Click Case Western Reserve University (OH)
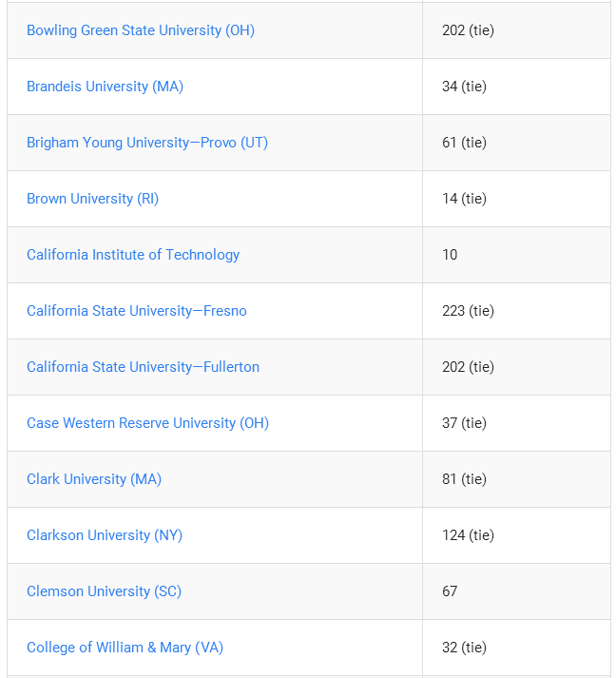The height and width of the screenshot is (678, 616). coord(148,423)
